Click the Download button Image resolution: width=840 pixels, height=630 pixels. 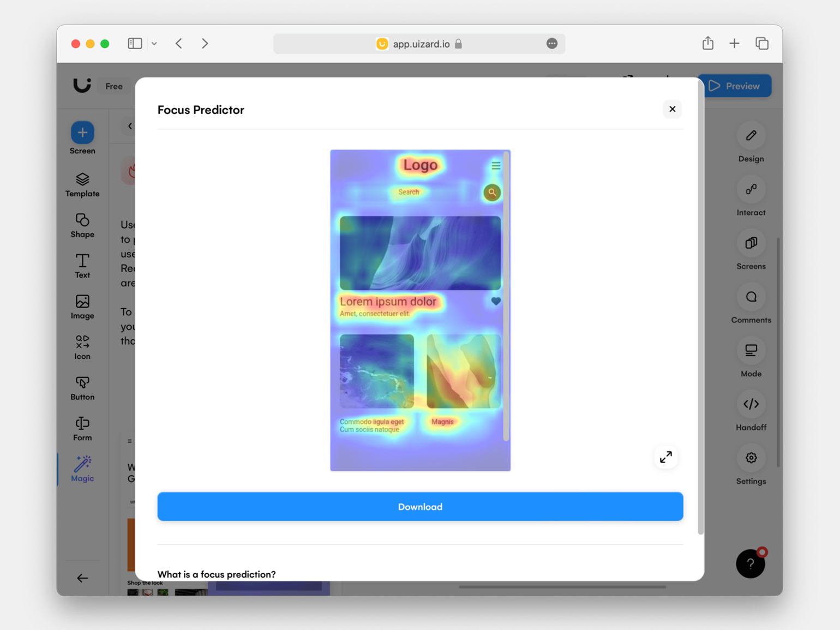point(420,506)
